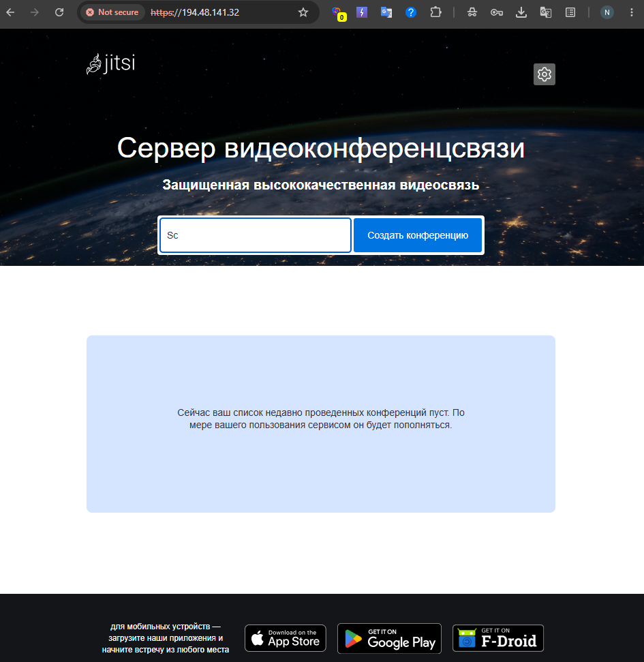Open the reading list side panel icon
This screenshot has height=662, width=644.
[x=570, y=12]
